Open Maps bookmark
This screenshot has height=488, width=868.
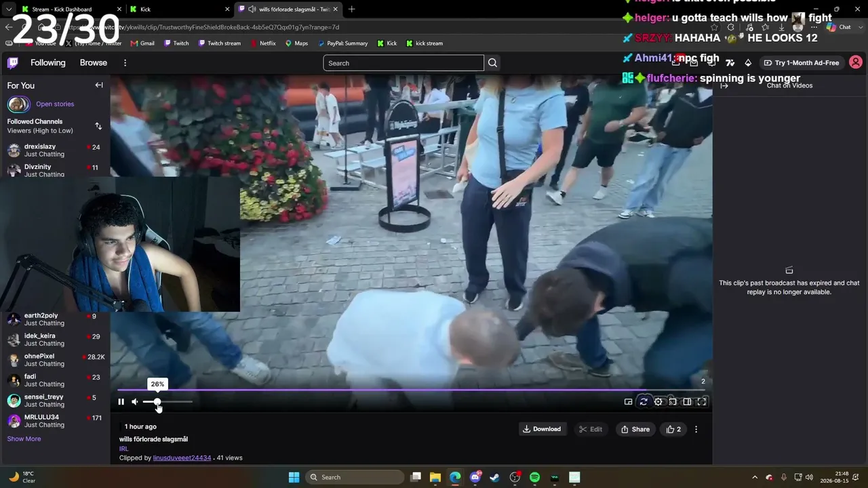coord(296,43)
